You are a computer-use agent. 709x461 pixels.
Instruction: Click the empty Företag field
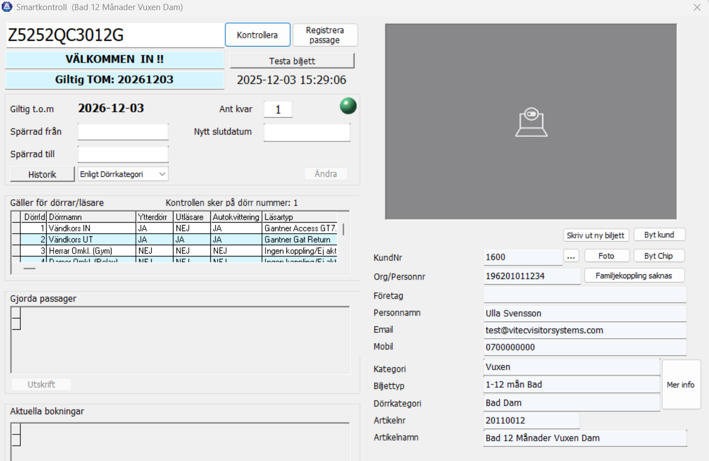[585, 295]
